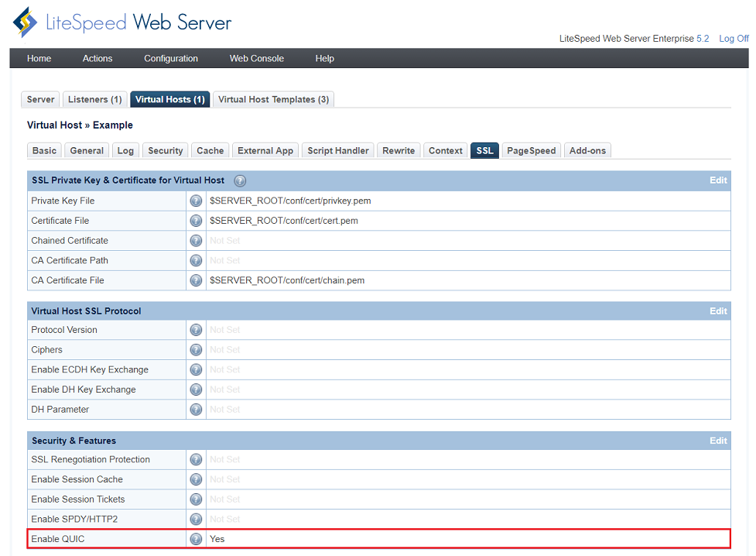Select the Virtual Hosts (1) tab
Screen dimensions: 756x556
click(x=169, y=99)
